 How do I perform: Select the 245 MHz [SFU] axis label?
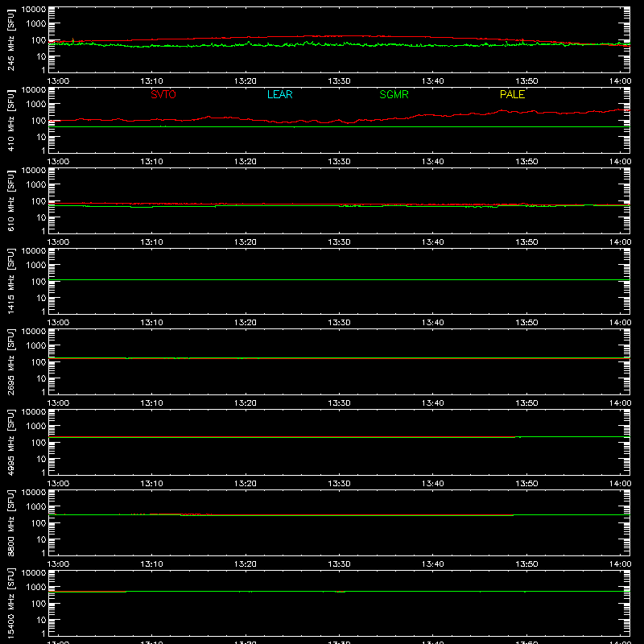click(10, 40)
